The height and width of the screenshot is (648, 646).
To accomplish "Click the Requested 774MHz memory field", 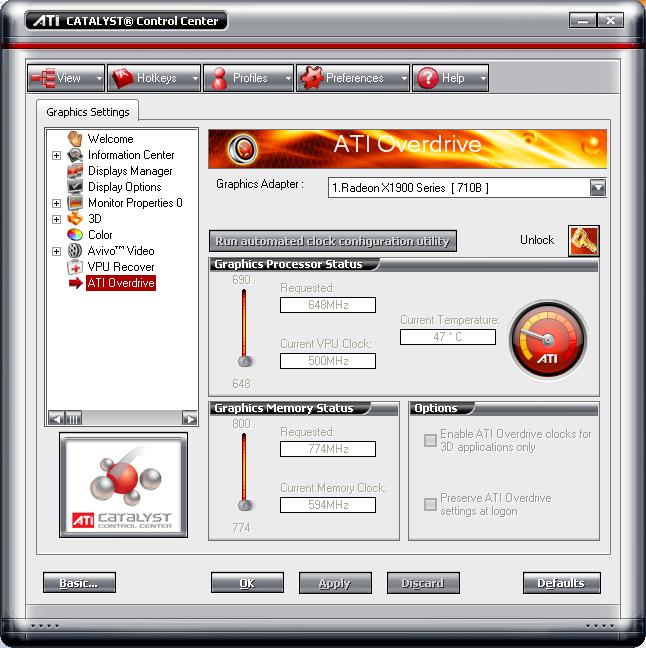I will [x=328, y=449].
